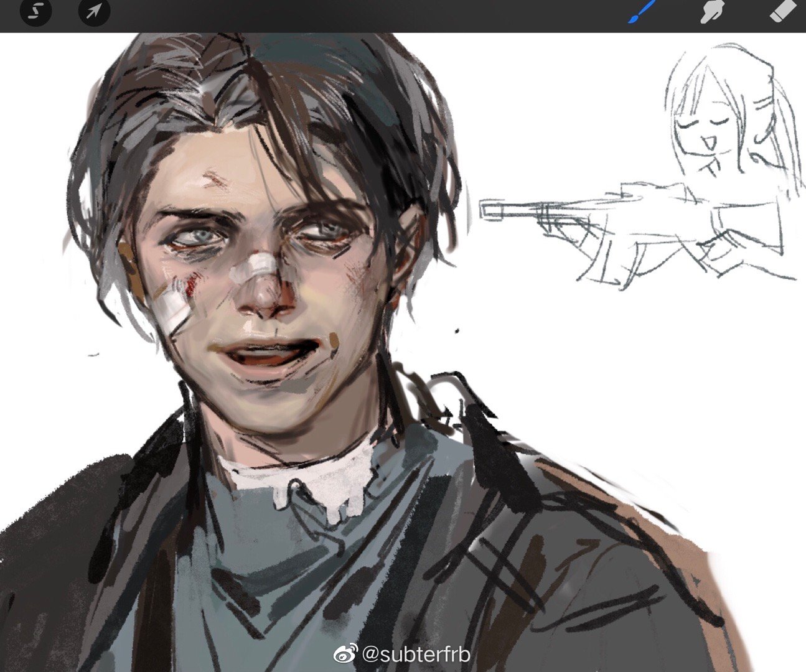The height and width of the screenshot is (672, 806).
Task: Select the blue Brush tool
Action: [643, 11]
